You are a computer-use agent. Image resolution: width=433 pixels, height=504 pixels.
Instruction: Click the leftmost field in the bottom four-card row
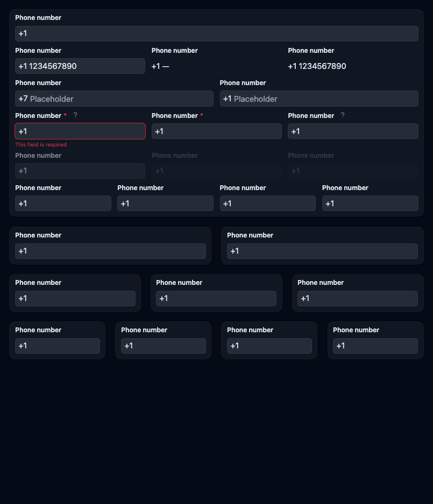pos(58,346)
